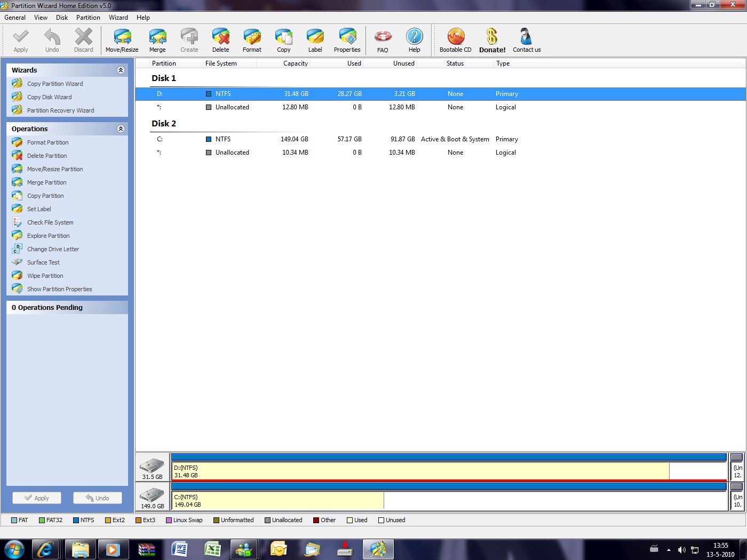The image size is (747, 560).
Task: Open Windows Start menu orb
Action: pyautogui.click(x=14, y=549)
